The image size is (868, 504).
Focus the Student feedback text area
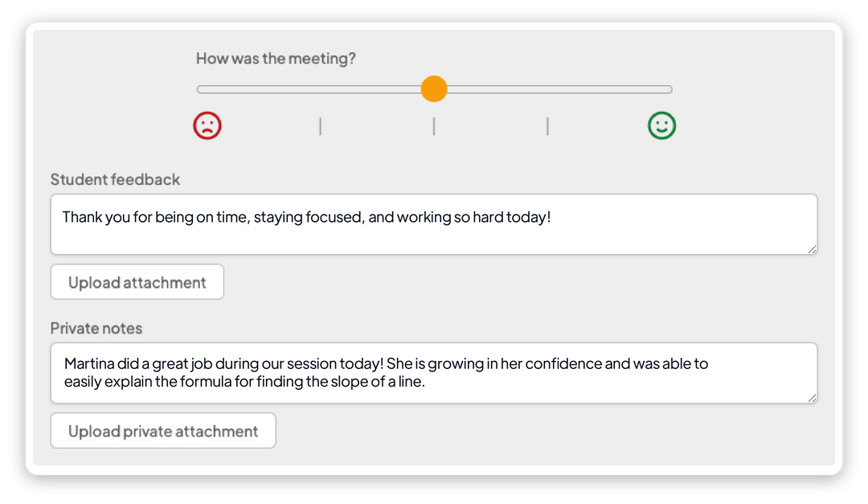click(434, 233)
